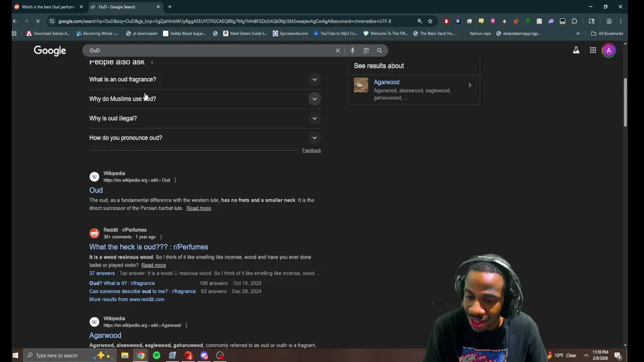The width and height of the screenshot is (644, 362).
Task: Open a new Chrome tab
Action: (170, 7)
